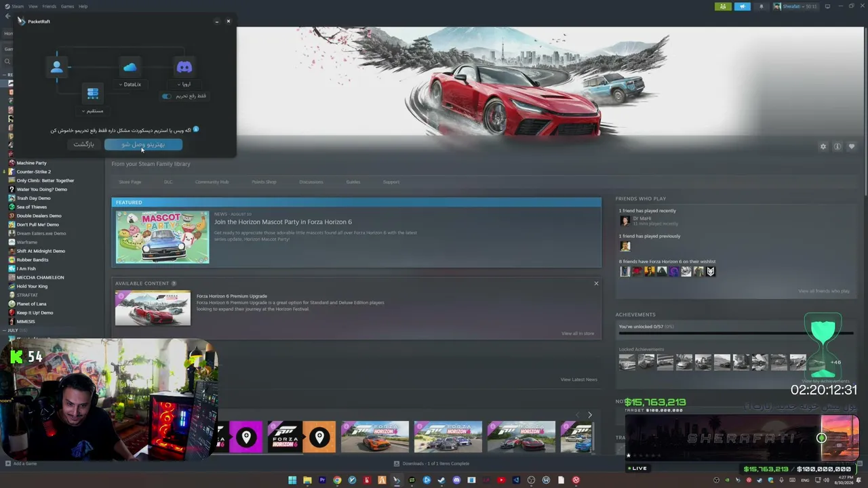Viewport: 868px width, 488px height.
Task: Open the Premium Upgrade thumbnail
Action: point(153,308)
